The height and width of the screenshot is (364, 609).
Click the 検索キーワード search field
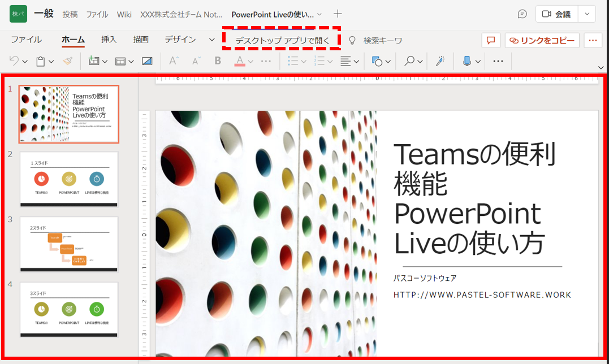[383, 40]
